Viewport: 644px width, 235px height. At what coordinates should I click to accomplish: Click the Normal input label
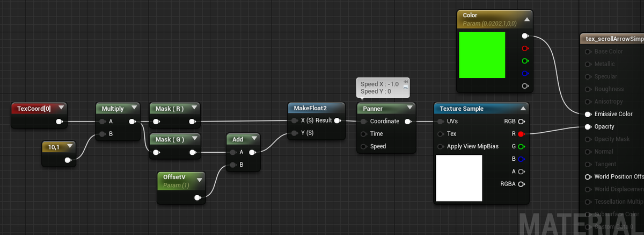click(x=604, y=152)
